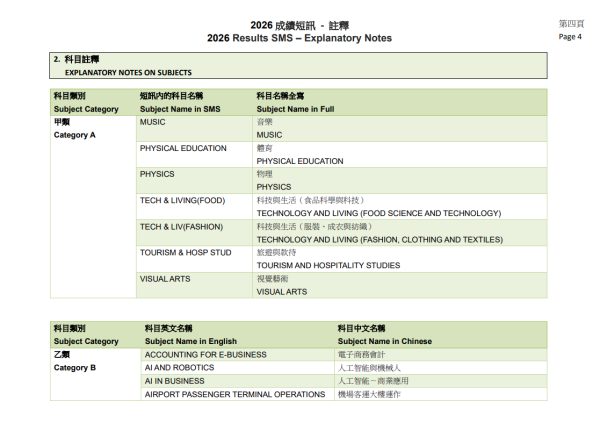This screenshot has height=423, width=600.
Task: Click the 'MUSIC' SMS name cell
Action: pyautogui.click(x=194, y=129)
